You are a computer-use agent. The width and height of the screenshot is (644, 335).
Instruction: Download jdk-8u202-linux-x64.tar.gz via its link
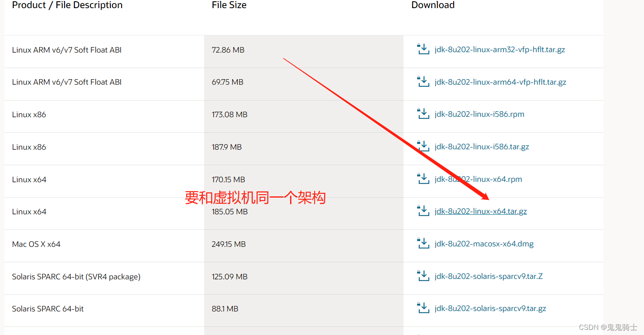coord(481,211)
